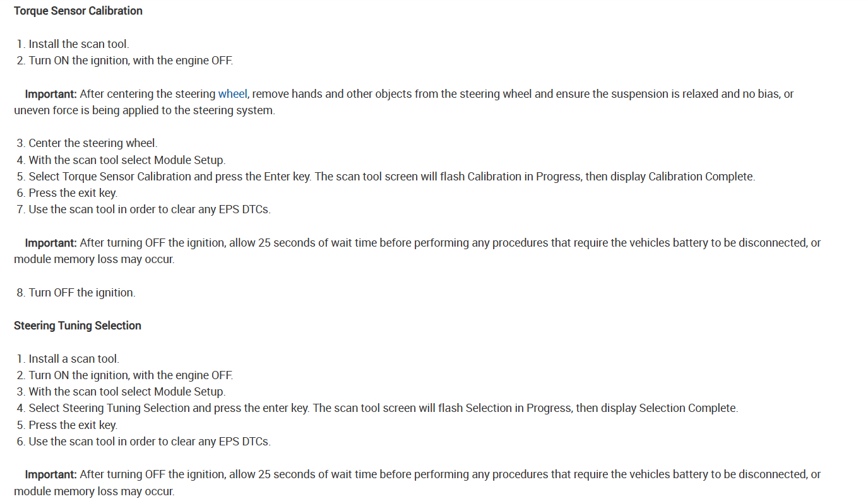This screenshot has width=868, height=499.
Task: Select the "Install a scan tool." step
Action: (73, 359)
